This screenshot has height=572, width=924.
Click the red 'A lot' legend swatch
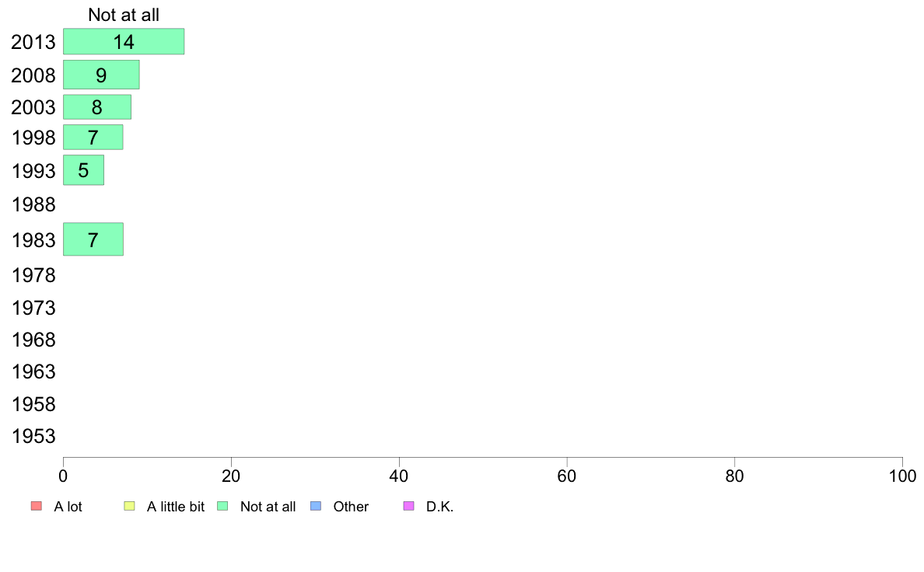(37, 506)
